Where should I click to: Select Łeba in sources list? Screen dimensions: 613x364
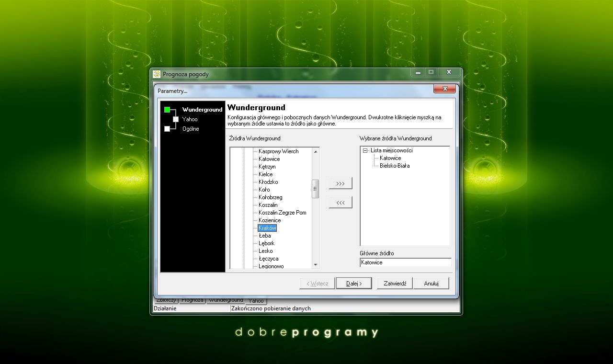pos(264,236)
